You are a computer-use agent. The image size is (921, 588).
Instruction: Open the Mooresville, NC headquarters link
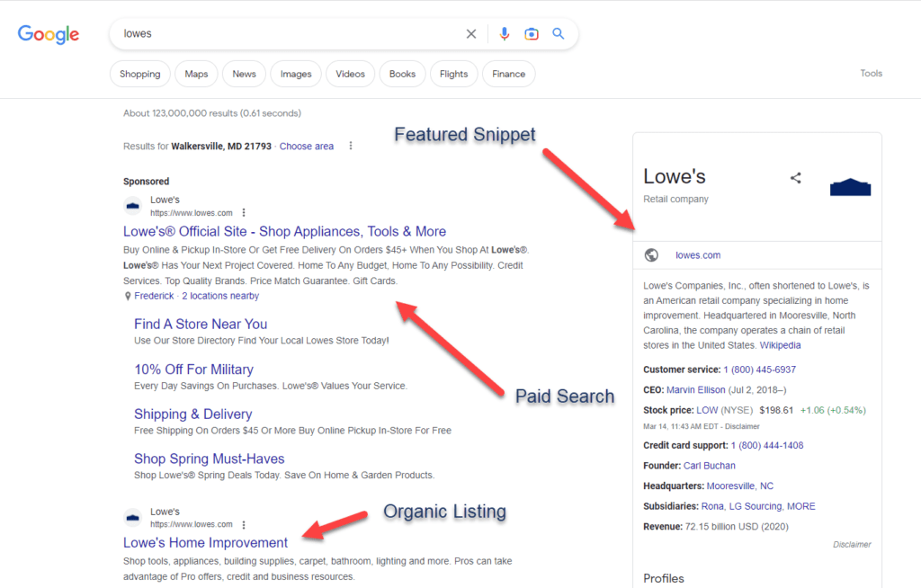point(740,486)
